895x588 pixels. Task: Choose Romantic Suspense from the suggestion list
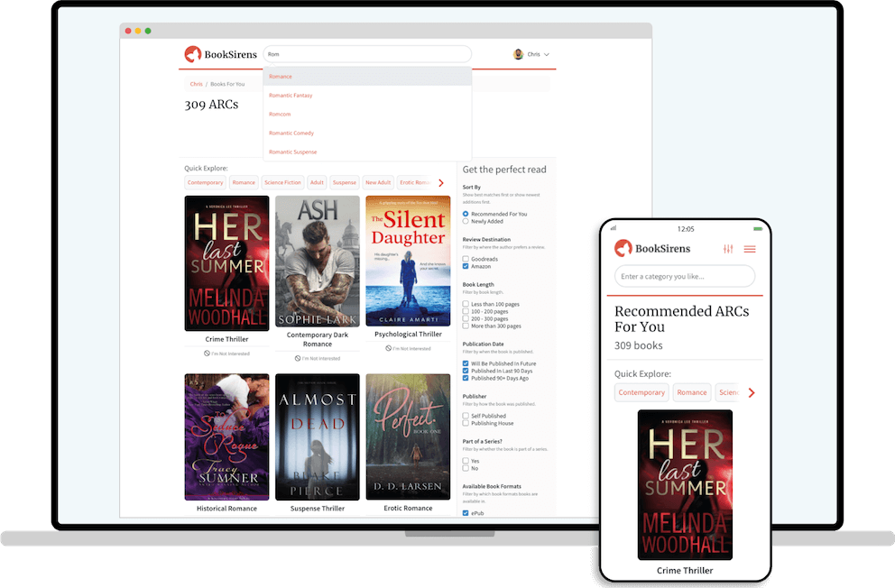point(292,152)
